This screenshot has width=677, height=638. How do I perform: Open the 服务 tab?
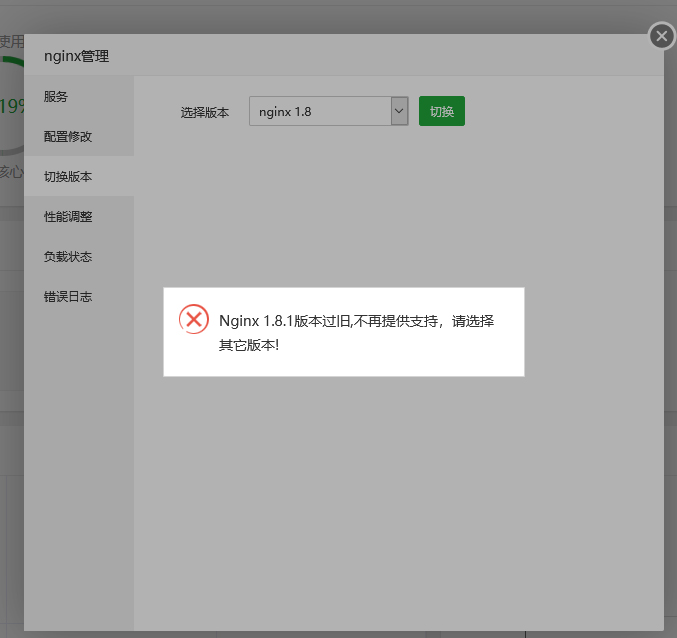point(79,96)
